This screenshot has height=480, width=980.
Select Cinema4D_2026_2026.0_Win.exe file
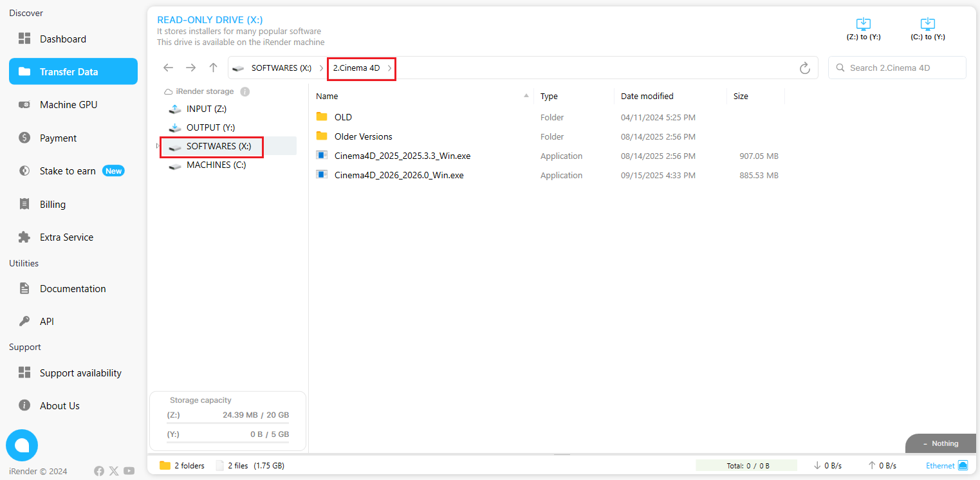coord(398,175)
